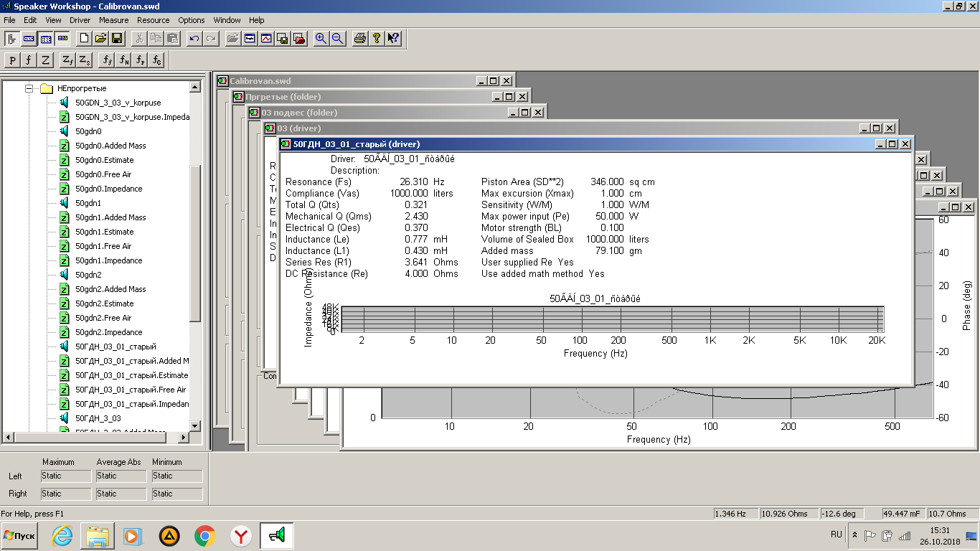Click the Пуск start button
Screen dimensions: 980x551
point(20,535)
